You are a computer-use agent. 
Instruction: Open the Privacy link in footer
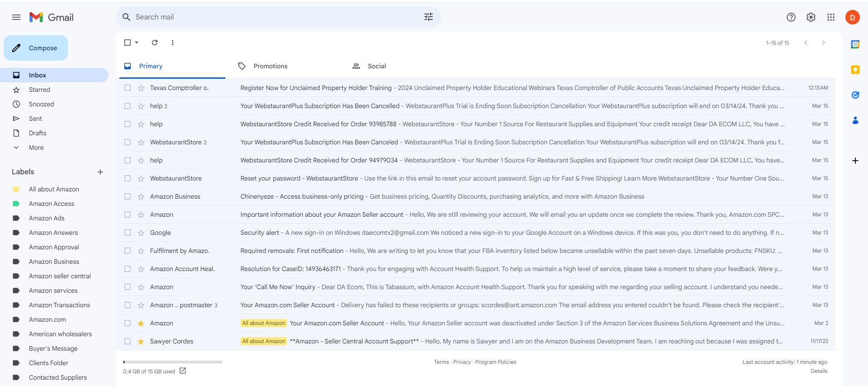pyautogui.click(x=462, y=362)
